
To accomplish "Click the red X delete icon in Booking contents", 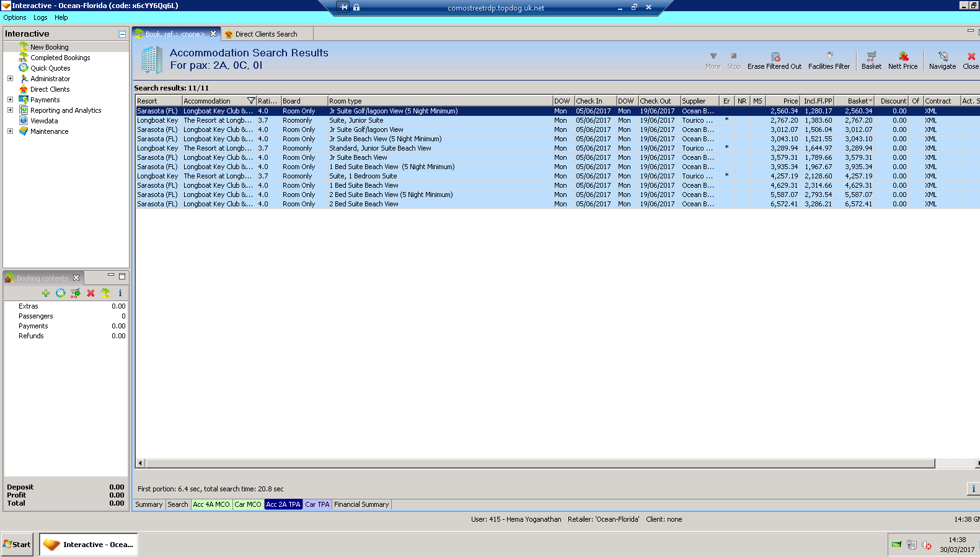I will tap(90, 293).
